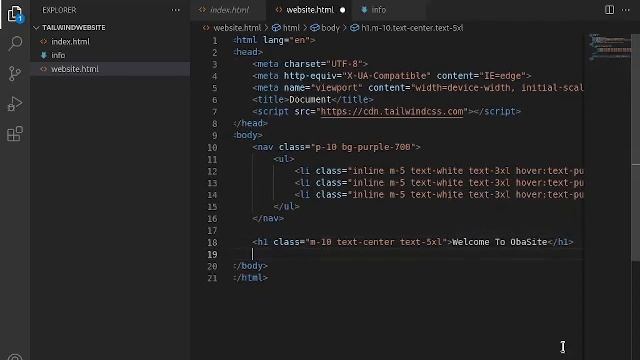
Task: Click the closing </ul> tag
Action: (x=286, y=207)
